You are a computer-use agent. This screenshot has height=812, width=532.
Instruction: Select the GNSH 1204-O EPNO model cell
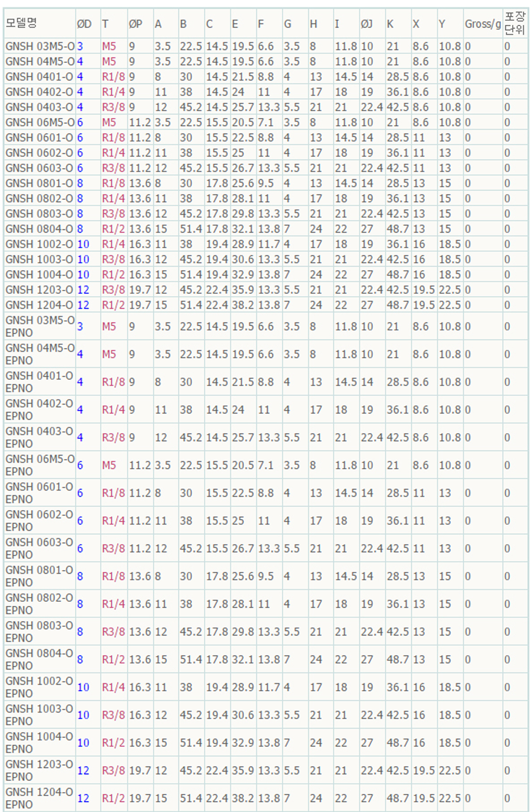coord(39,798)
